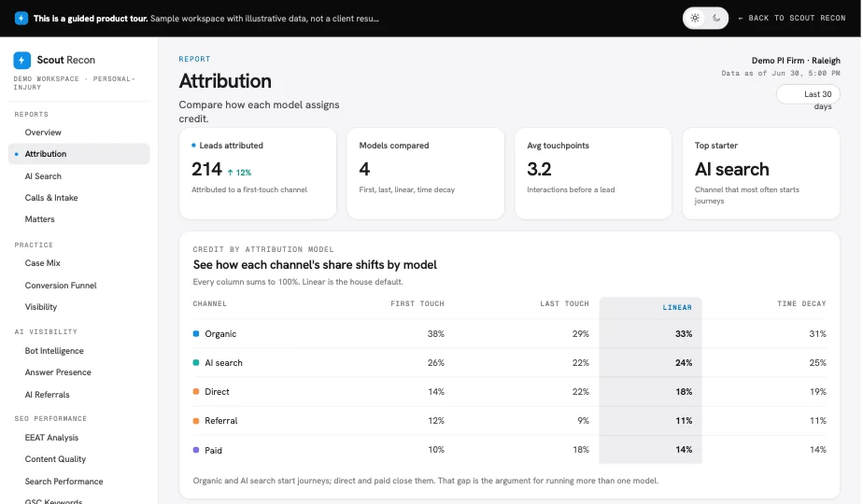Click the Attribution page heading
This screenshot has width=863, height=504.
(225, 81)
